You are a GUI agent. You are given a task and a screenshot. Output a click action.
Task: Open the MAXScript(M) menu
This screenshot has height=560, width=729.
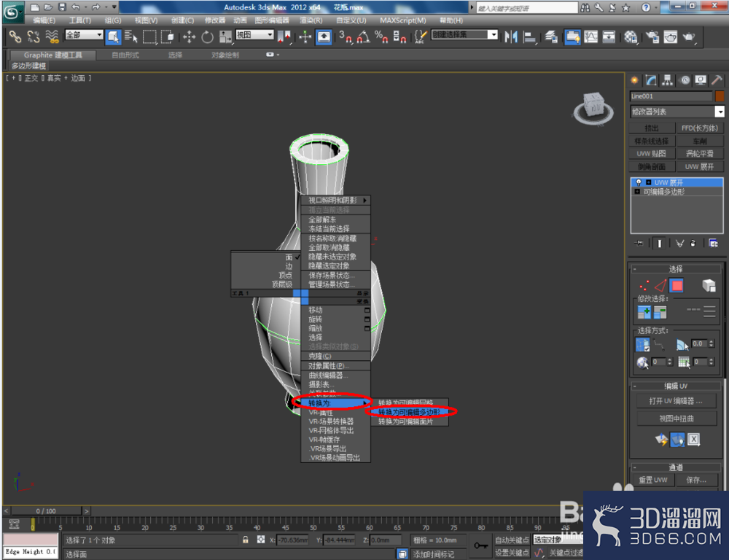pyautogui.click(x=402, y=20)
